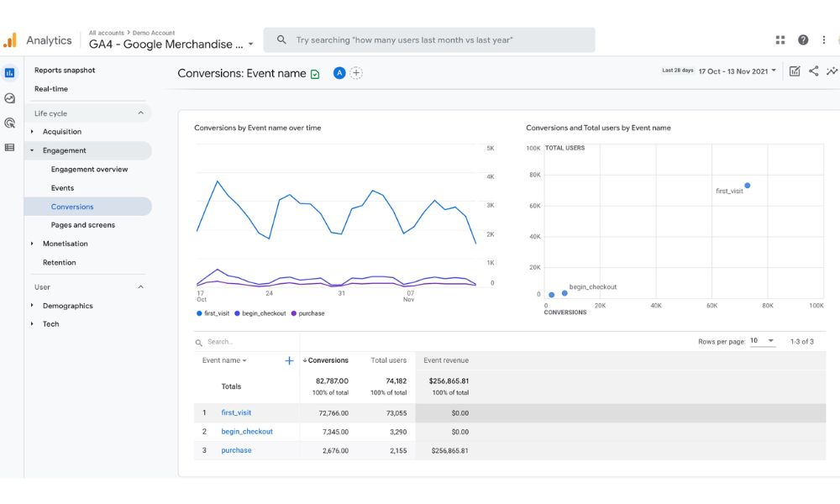This screenshot has height=504, width=840.
Task: Click the top Analytics search field
Action: coord(429,39)
